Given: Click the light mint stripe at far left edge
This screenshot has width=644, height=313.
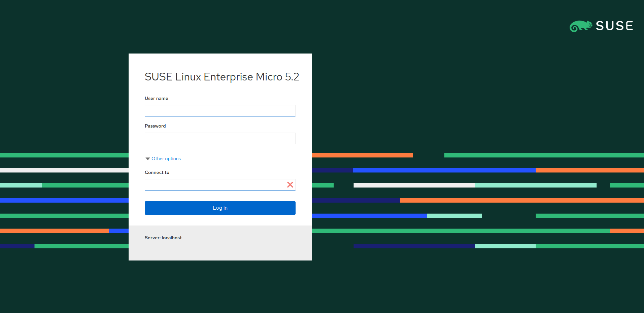Looking at the screenshot, I should pyautogui.click(x=21, y=185).
